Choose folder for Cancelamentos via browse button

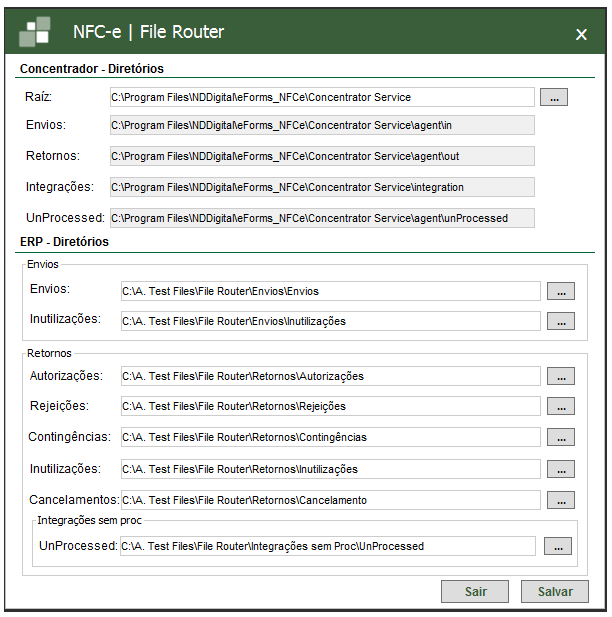(x=561, y=500)
